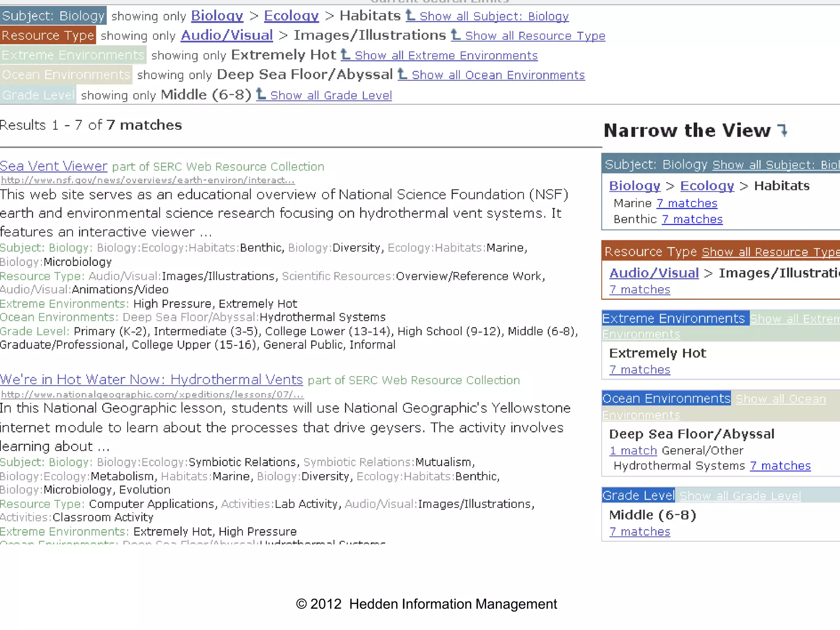Open the Biology link in the sidebar Subject box
The width and height of the screenshot is (840, 630).
[635, 186]
